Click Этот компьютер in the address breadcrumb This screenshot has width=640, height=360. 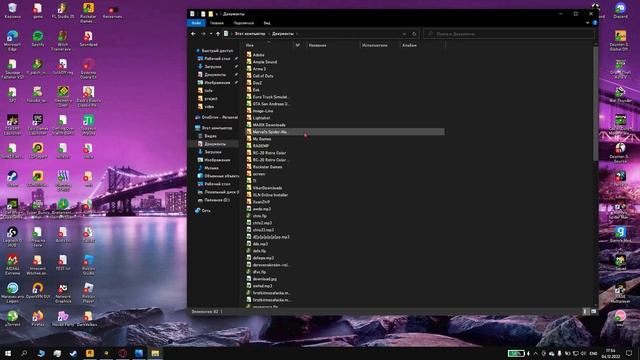(250, 34)
